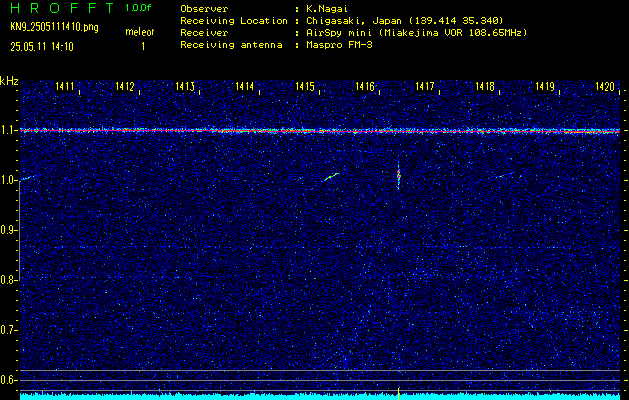
Task: Click the Receiver field label
Action: [204, 33]
